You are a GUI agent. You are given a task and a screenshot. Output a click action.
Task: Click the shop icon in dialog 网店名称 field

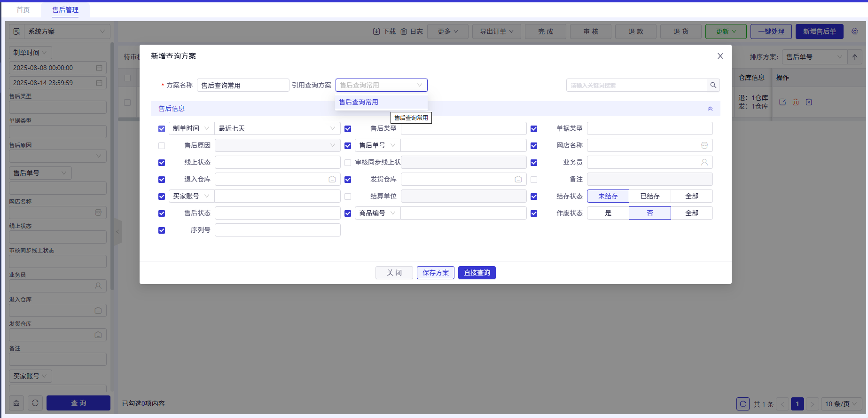pyautogui.click(x=704, y=145)
